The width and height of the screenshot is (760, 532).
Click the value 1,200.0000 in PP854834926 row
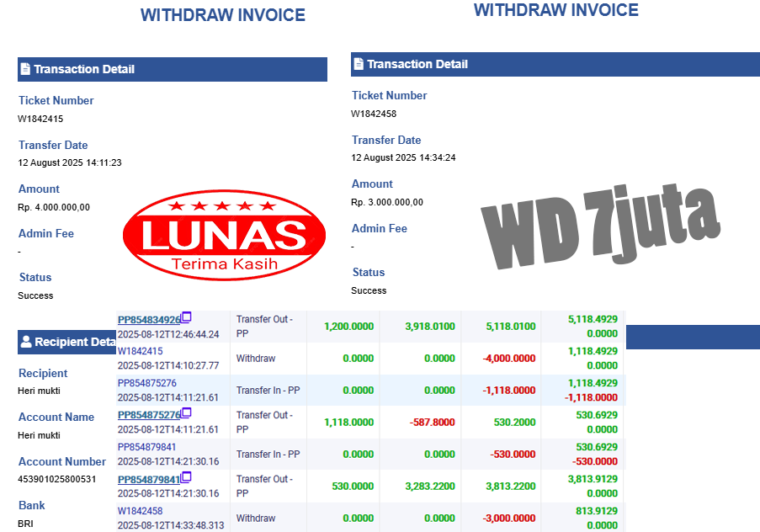click(349, 327)
